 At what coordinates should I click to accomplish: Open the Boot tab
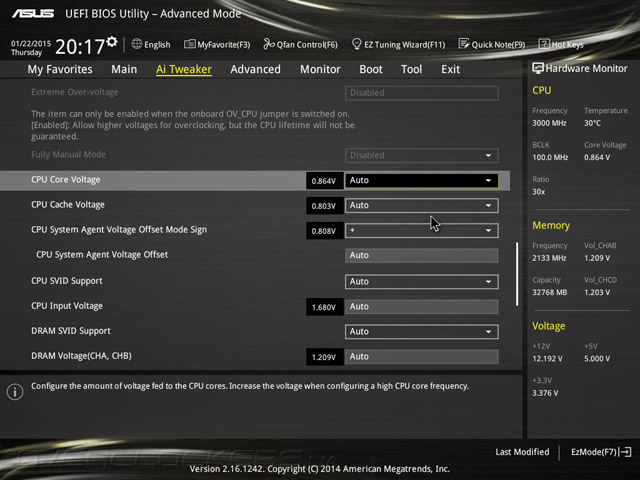click(371, 69)
